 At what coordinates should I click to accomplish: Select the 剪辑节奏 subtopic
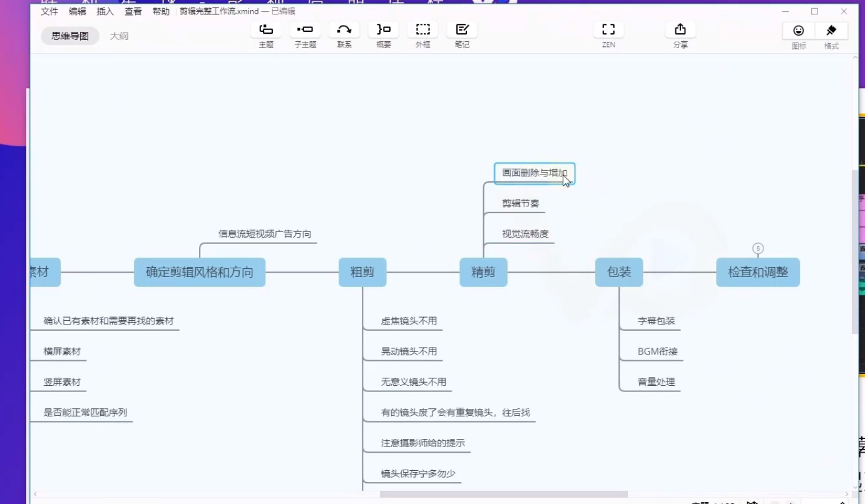coord(520,203)
